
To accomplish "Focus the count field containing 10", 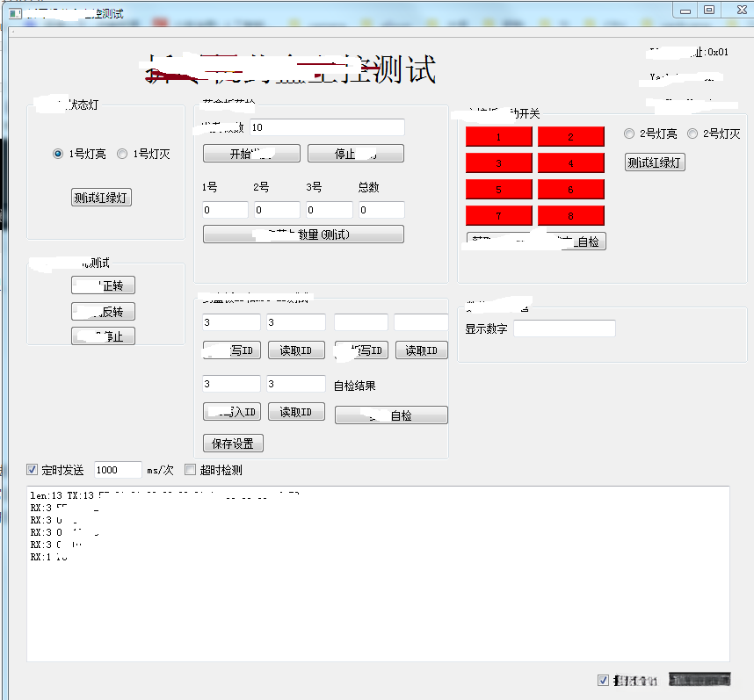I will 328,127.
